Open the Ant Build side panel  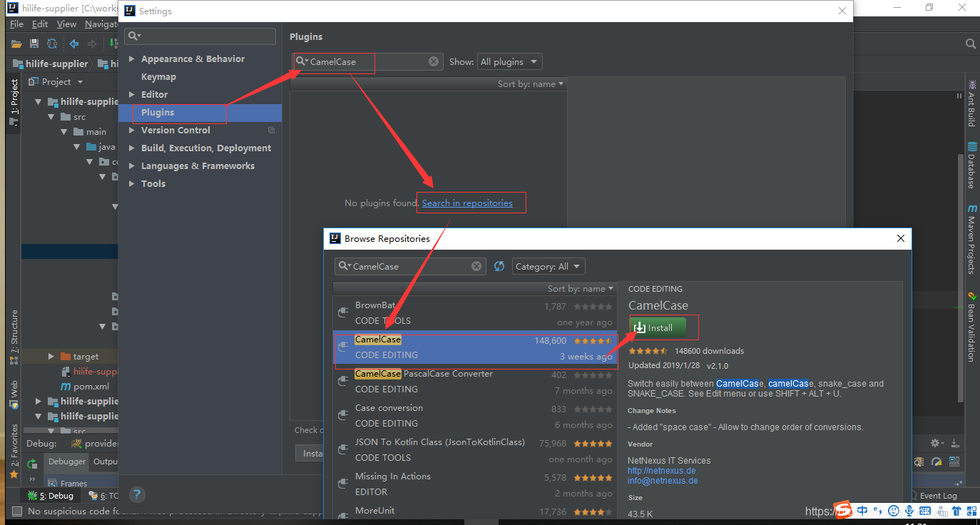point(971,103)
